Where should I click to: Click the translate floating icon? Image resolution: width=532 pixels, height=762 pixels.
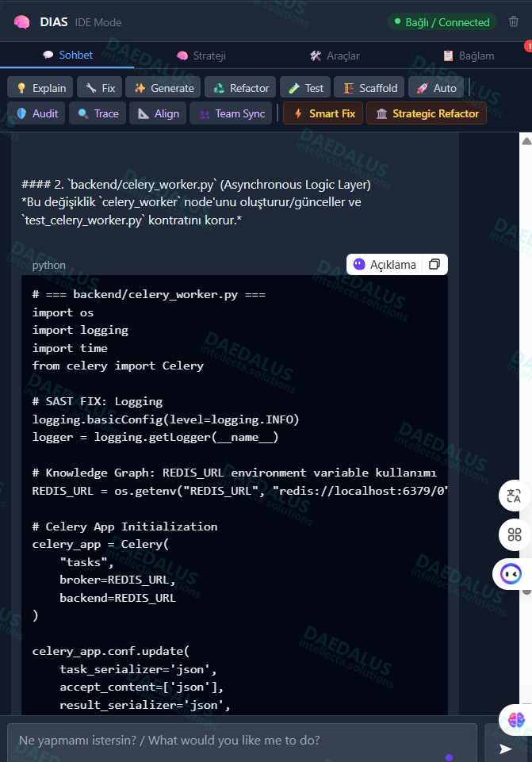click(x=514, y=496)
